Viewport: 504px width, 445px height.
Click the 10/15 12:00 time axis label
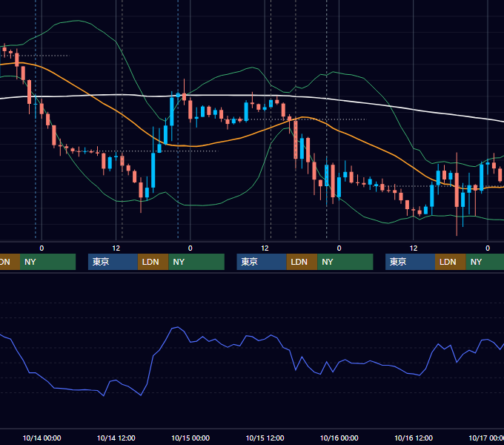click(x=265, y=438)
